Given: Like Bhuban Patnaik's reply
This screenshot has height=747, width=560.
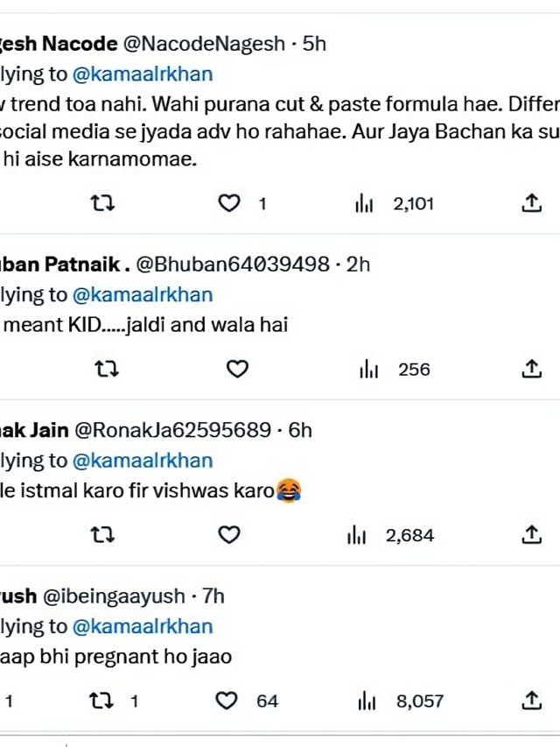Looking at the screenshot, I should pyautogui.click(x=237, y=370).
